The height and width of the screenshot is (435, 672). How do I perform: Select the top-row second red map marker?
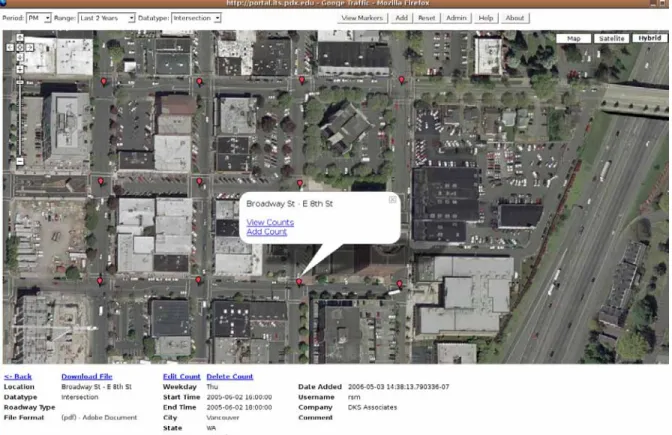(199, 81)
